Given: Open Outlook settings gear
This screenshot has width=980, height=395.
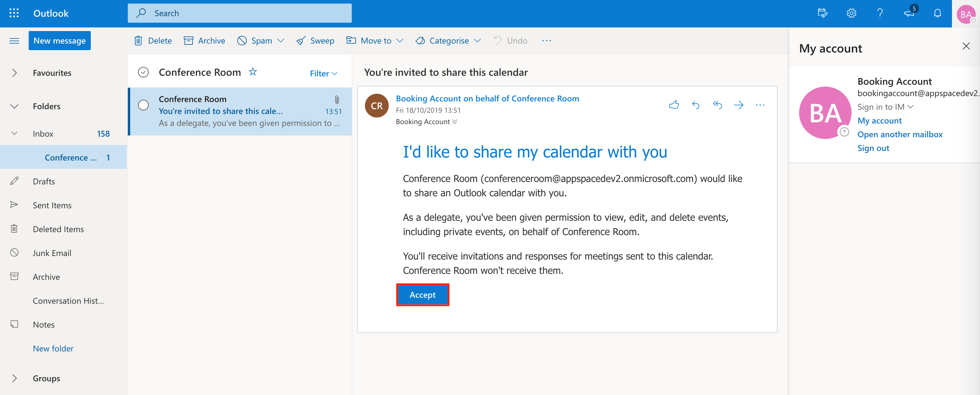Looking at the screenshot, I should pos(851,13).
